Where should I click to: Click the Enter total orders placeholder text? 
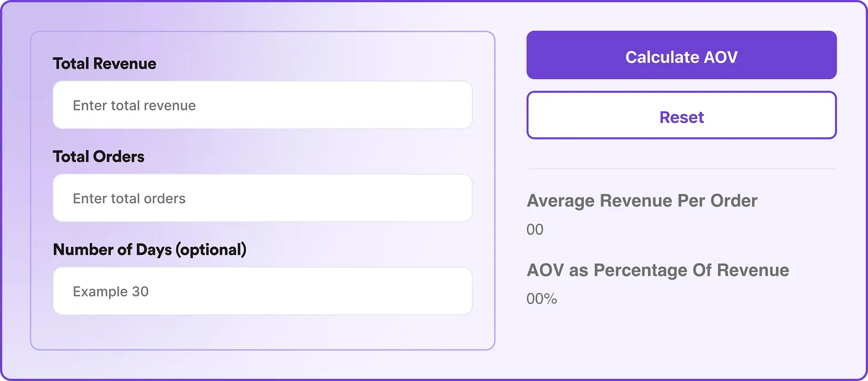(129, 198)
